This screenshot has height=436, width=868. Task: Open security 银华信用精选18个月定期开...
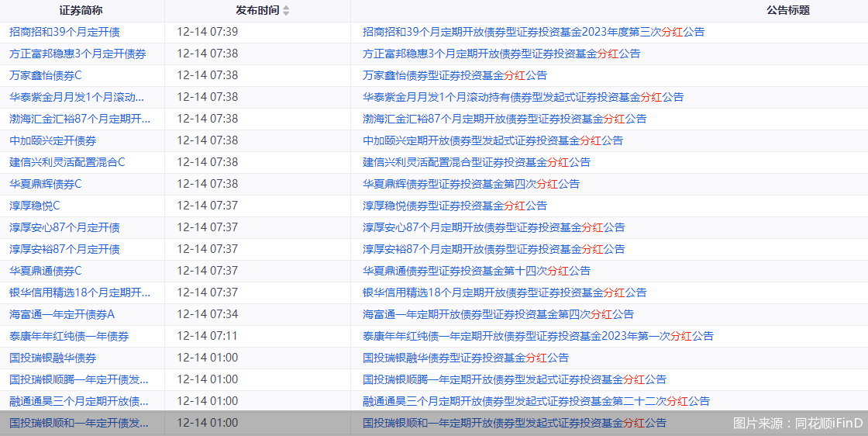pyautogui.click(x=80, y=292)
